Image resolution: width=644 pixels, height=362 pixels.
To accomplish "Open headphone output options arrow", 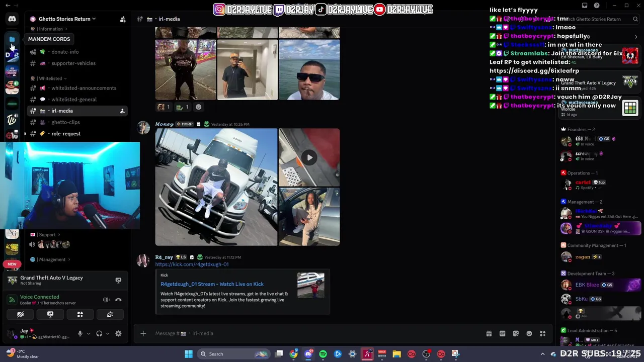I will point(108,333).
